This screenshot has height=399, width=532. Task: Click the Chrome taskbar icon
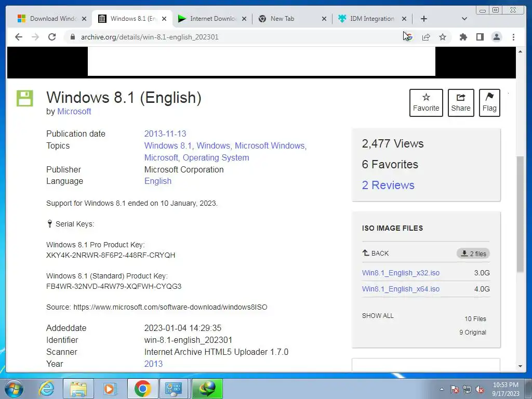coord(142,389)
